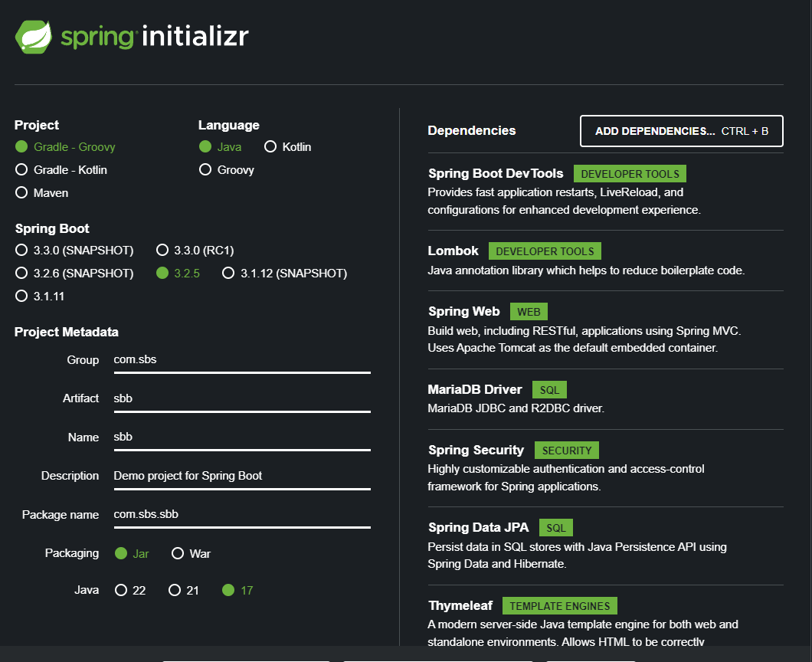Click the WEB tag beside Spring Web

(529, 312)
